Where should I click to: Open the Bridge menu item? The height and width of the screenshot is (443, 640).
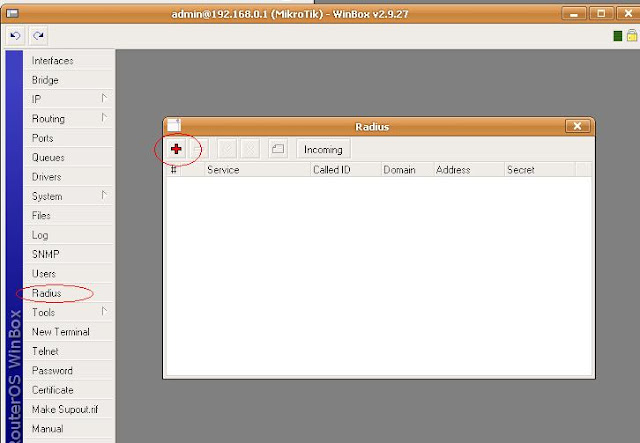(69, 80)
